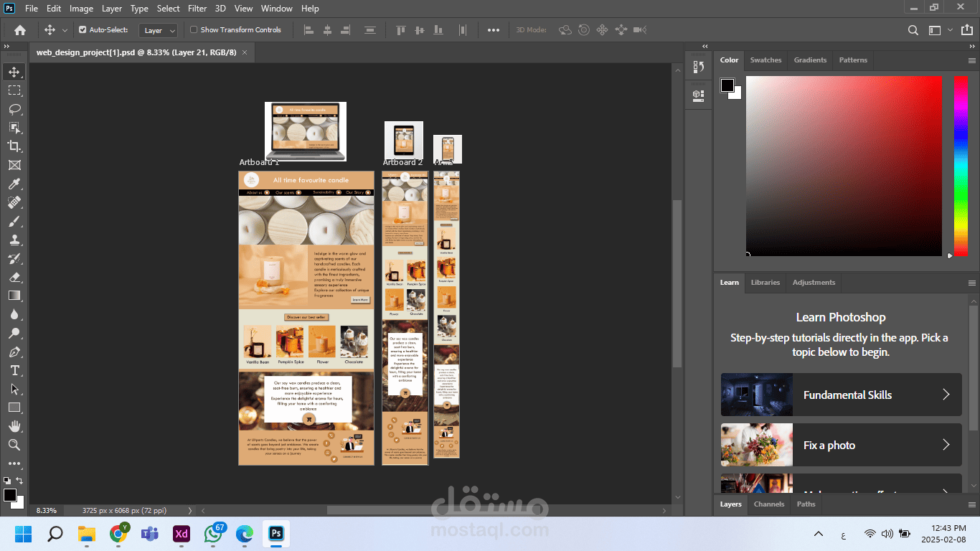Open the History collapsed panel icon

(698, 67)
